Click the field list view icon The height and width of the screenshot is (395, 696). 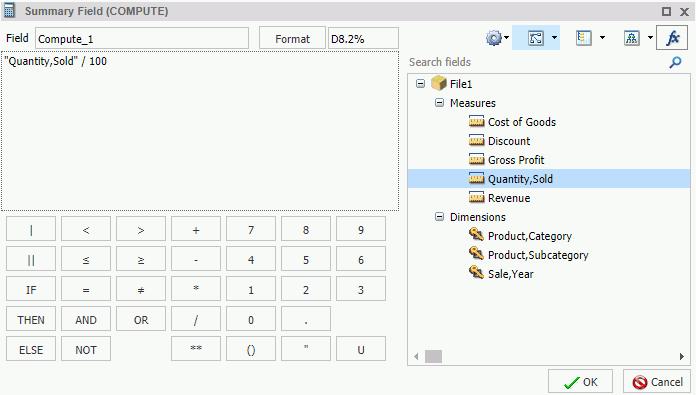click(584, 38)
